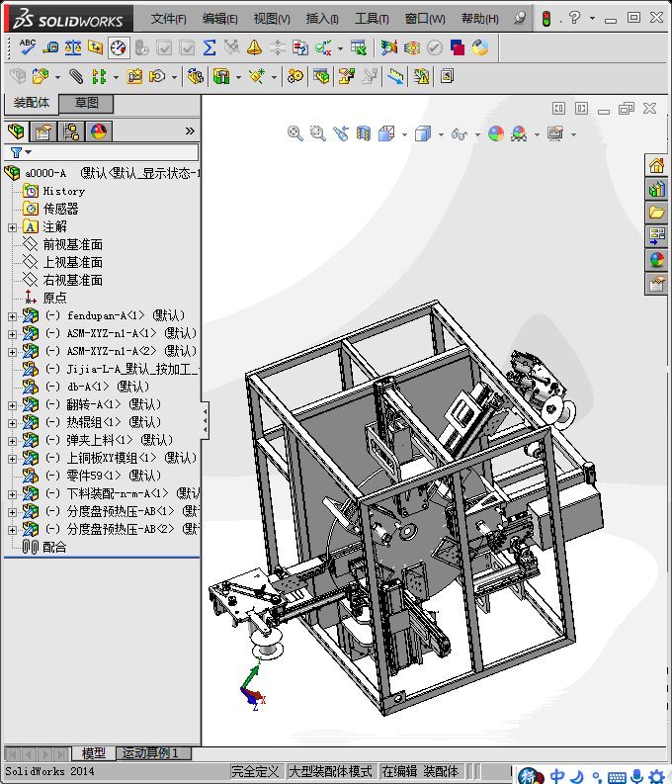672x784 pixels.
Task: Click the Interference Detection icon
Action: point(421,76)
